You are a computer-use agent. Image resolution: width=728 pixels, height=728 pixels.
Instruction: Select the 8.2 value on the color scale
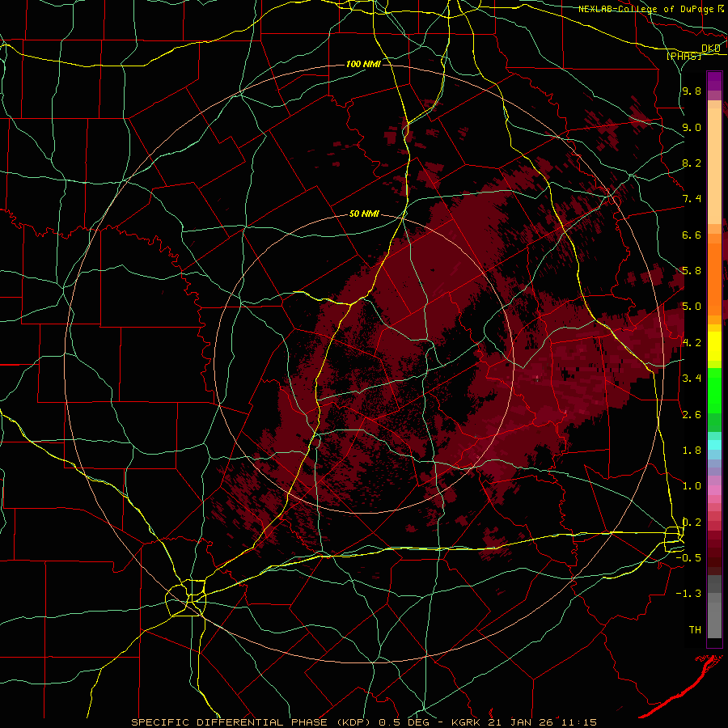[692, 163]
